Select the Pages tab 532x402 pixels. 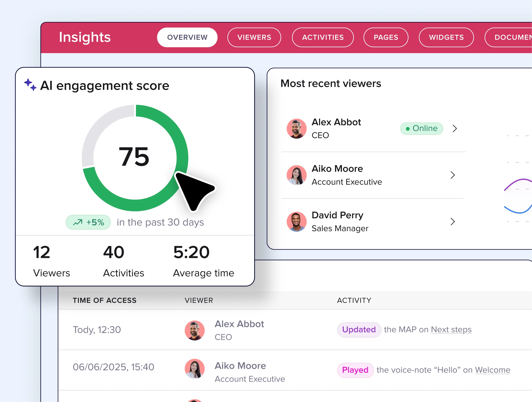(x=385, y=37)
